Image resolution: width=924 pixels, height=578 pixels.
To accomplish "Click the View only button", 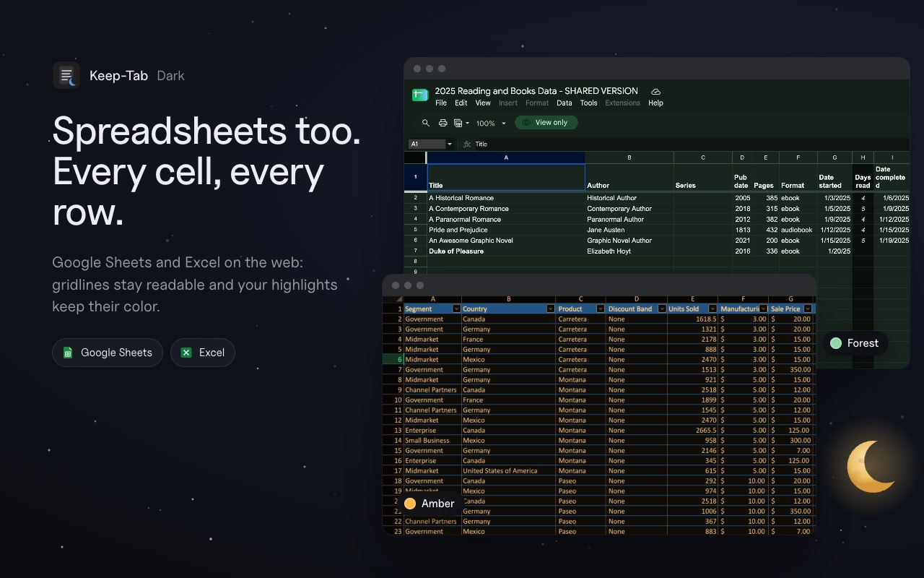I will pyautogui.click(x=546, y=123).
